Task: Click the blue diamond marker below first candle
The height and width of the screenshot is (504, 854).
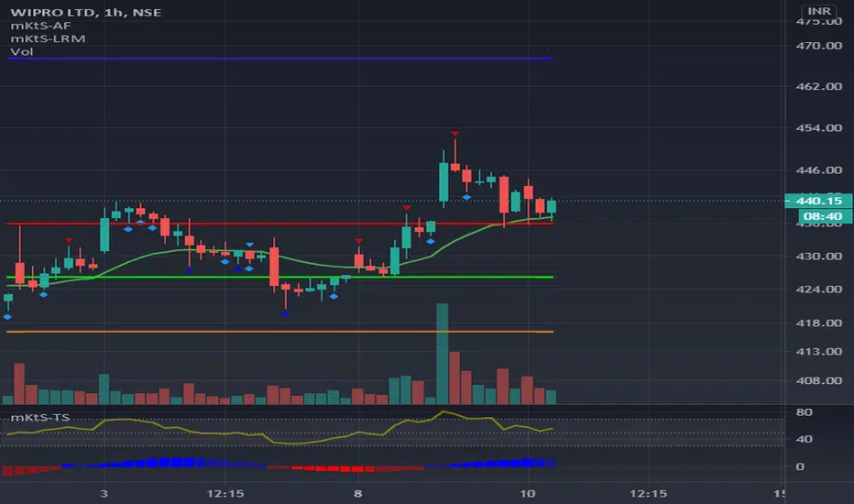Action: [x=7, y=316]
